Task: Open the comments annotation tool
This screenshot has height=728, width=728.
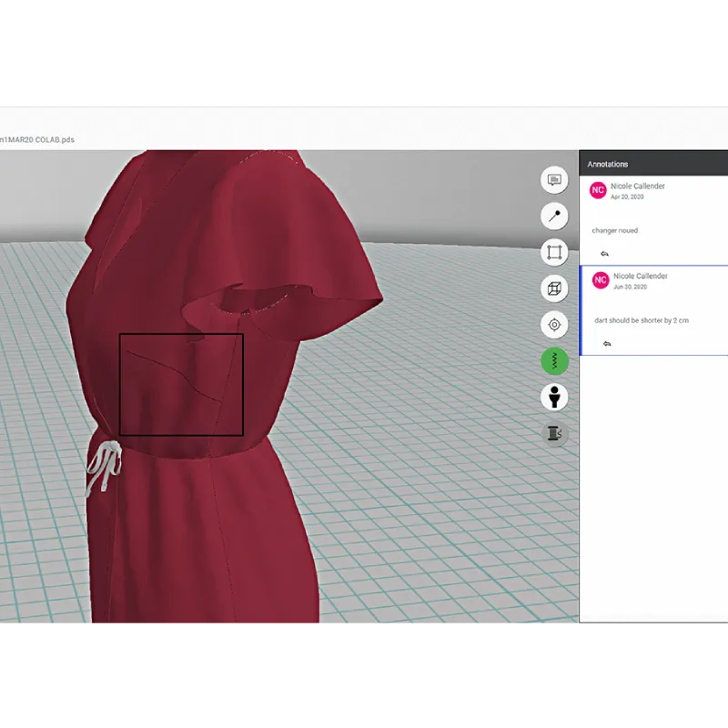Action: click(x=554, y=179)
